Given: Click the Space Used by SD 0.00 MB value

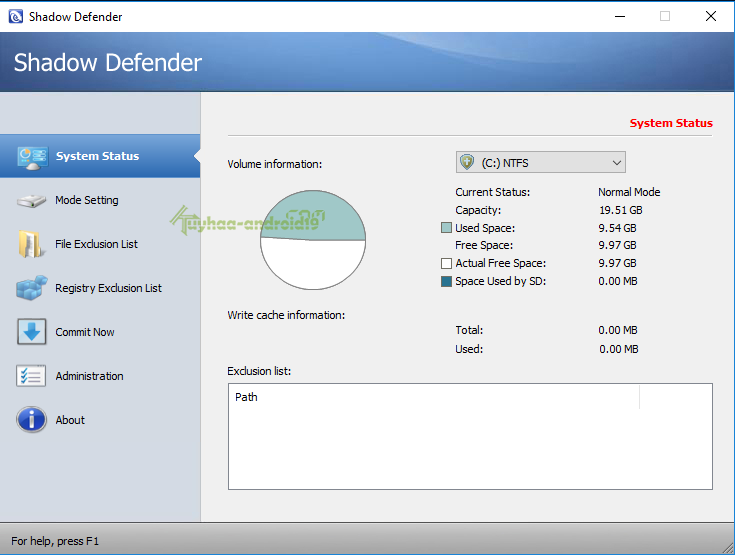Looking at the screenshot, I should [x=618, y=281].
